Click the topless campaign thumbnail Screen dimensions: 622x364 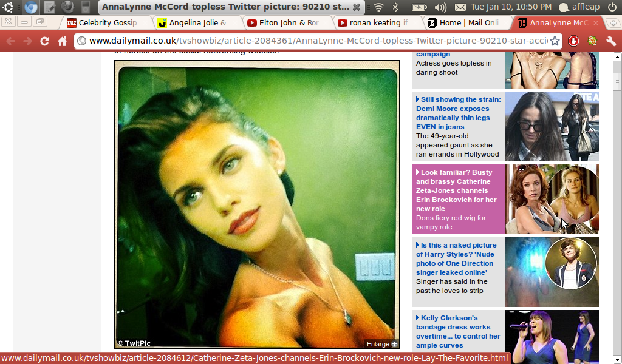click(552, 70)
